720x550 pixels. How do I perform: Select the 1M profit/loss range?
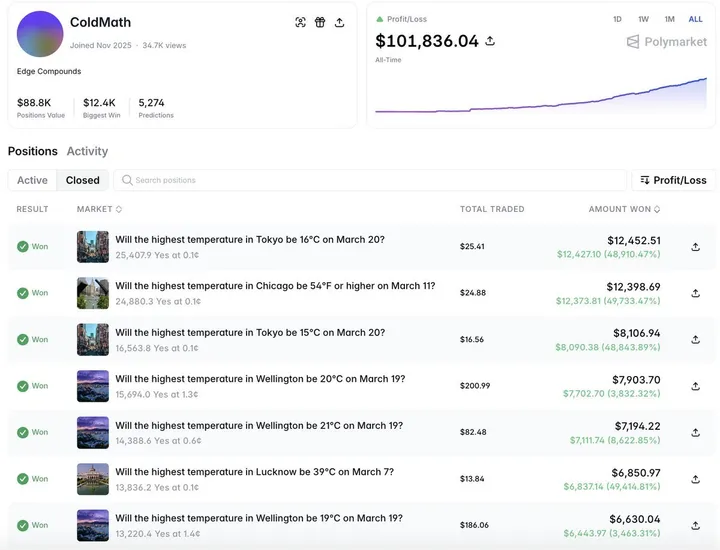[669, 19]
